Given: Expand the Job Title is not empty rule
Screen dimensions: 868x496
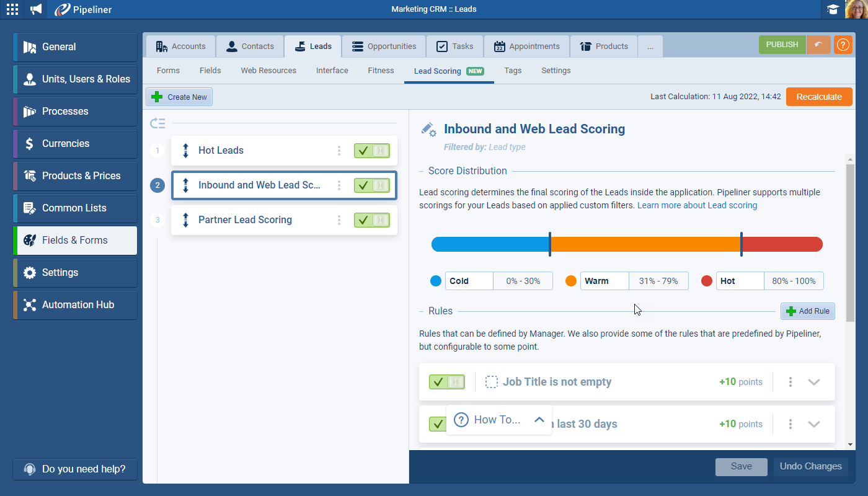Looking at the screenshot, I should pyautogui.click(x=814, y=382).
